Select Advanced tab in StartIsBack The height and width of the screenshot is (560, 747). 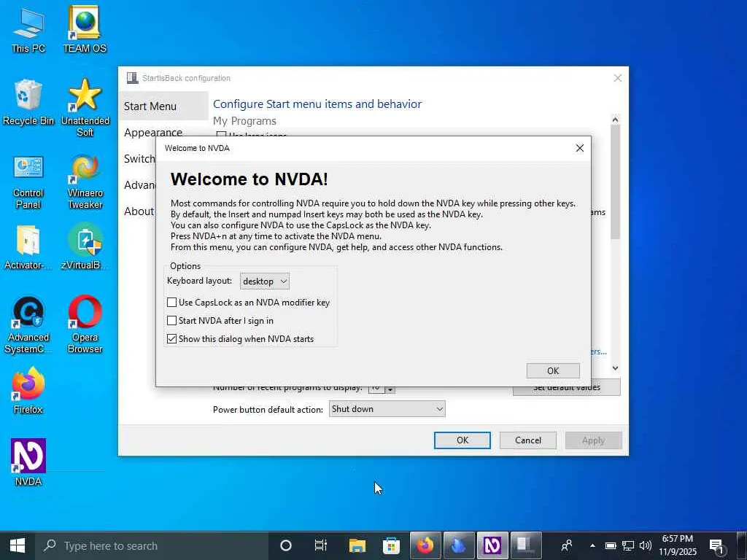click(139, 184)
